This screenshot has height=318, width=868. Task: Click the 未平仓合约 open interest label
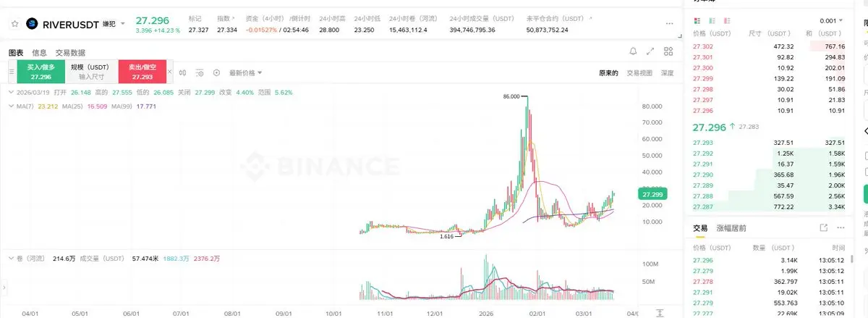556,17
